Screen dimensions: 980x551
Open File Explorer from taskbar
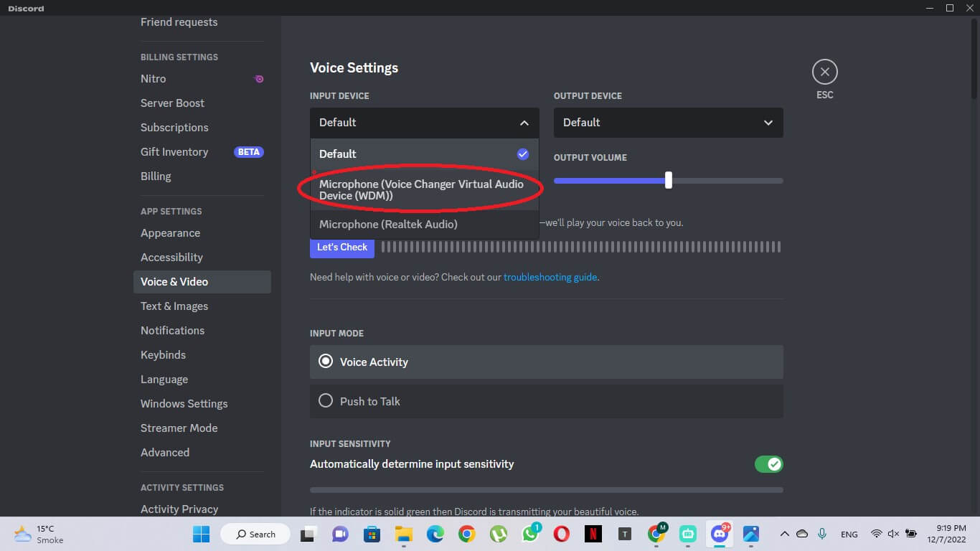click(x=403, y=534)
